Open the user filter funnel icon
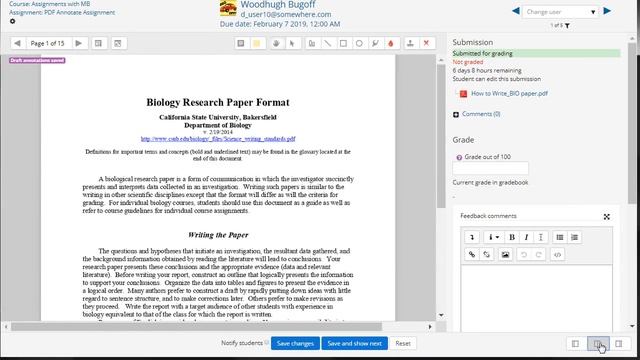 567,26
